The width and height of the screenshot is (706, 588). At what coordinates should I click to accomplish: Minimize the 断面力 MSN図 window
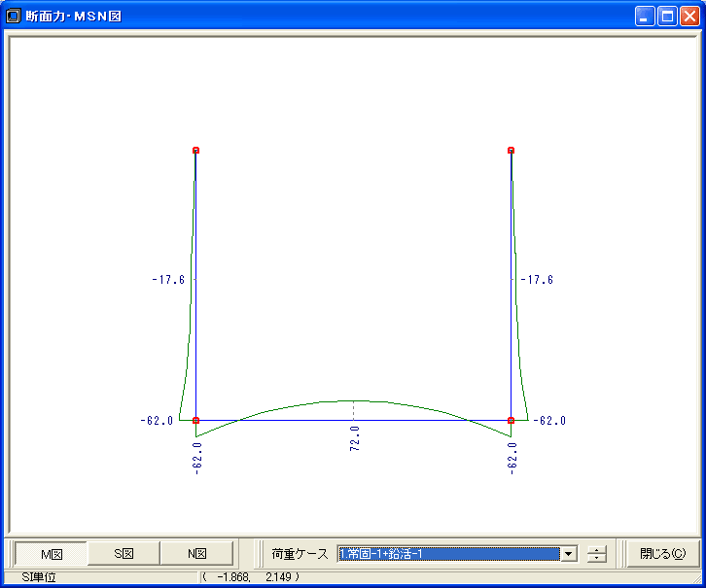point(645,17)
